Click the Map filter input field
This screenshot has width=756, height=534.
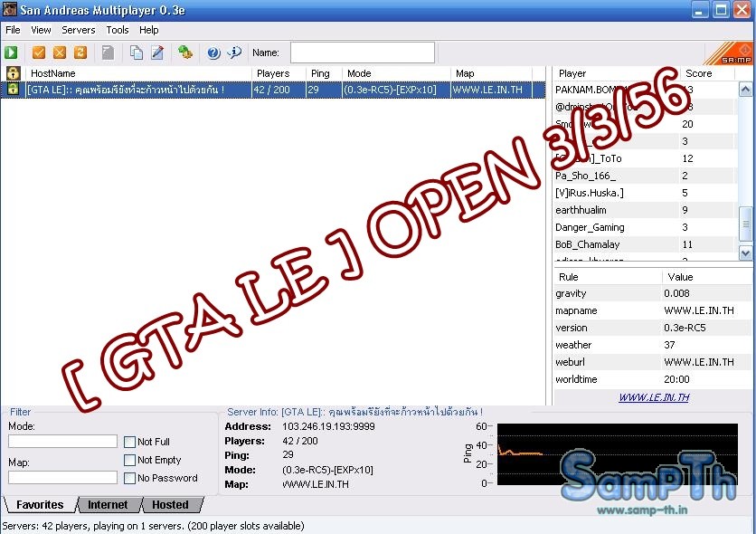coord(62,478)
